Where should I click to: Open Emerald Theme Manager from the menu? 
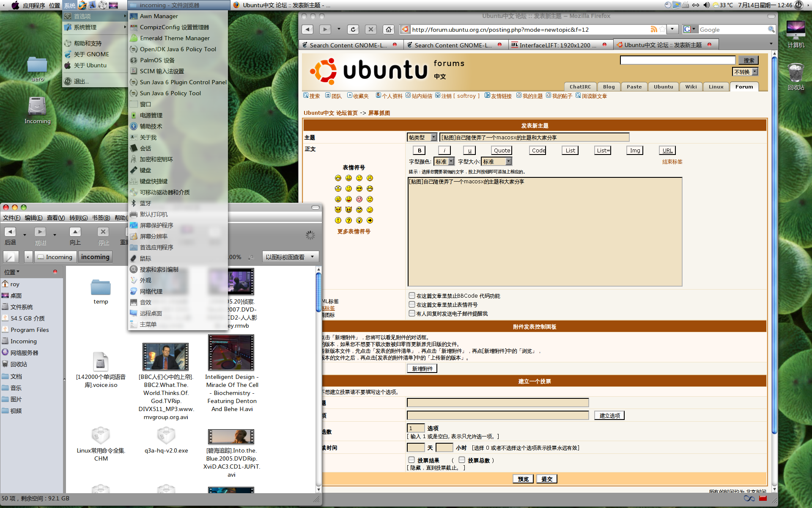175,38
